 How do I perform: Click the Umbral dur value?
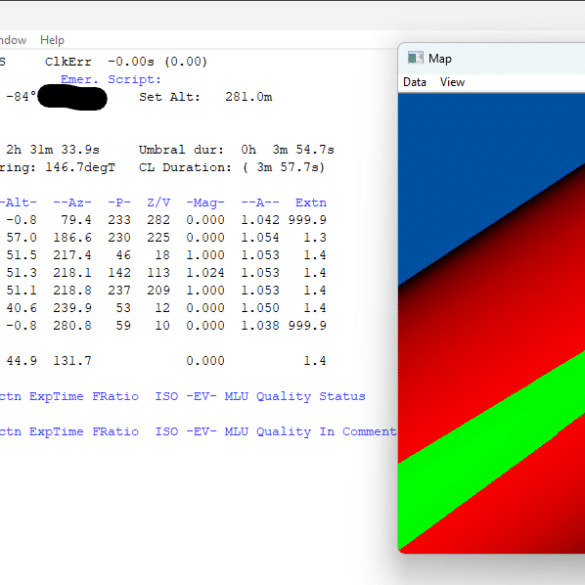pyautogui.click(x=287, y=150)
